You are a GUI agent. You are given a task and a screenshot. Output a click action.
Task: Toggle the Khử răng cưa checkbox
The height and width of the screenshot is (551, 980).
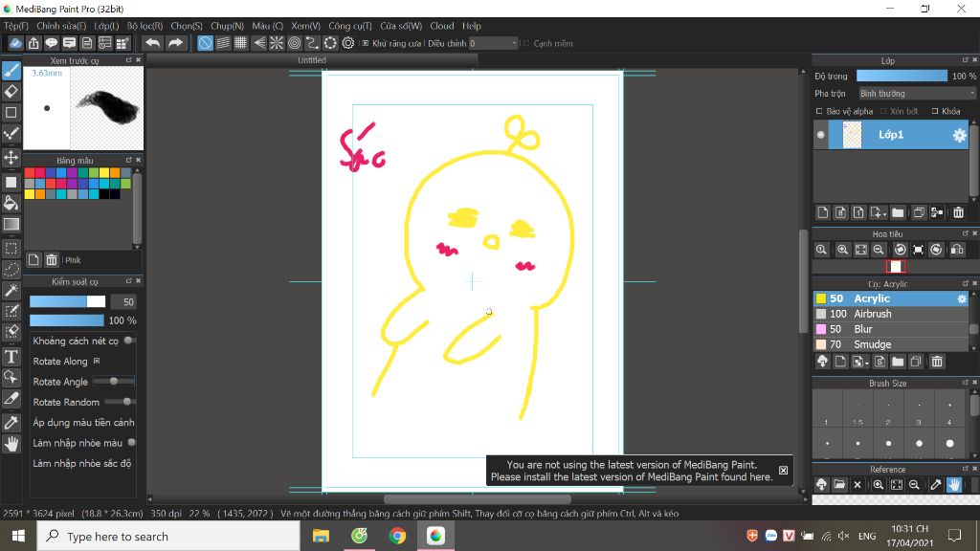(366, 43)
